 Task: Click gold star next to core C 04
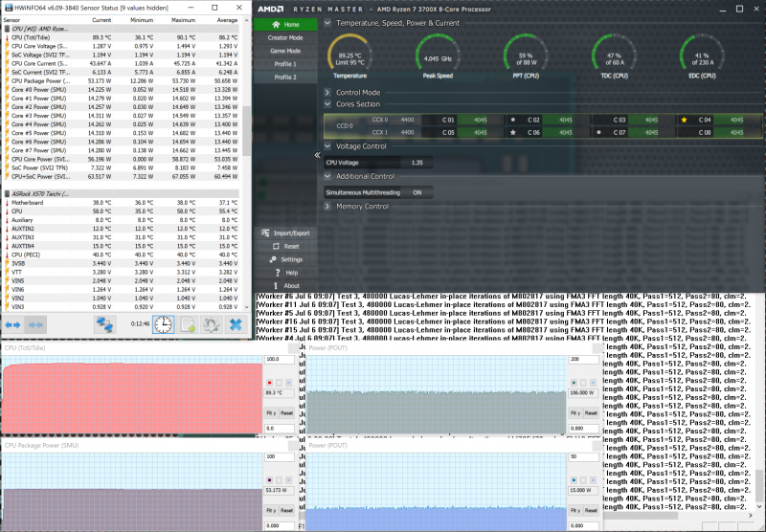tap(684, 120)
